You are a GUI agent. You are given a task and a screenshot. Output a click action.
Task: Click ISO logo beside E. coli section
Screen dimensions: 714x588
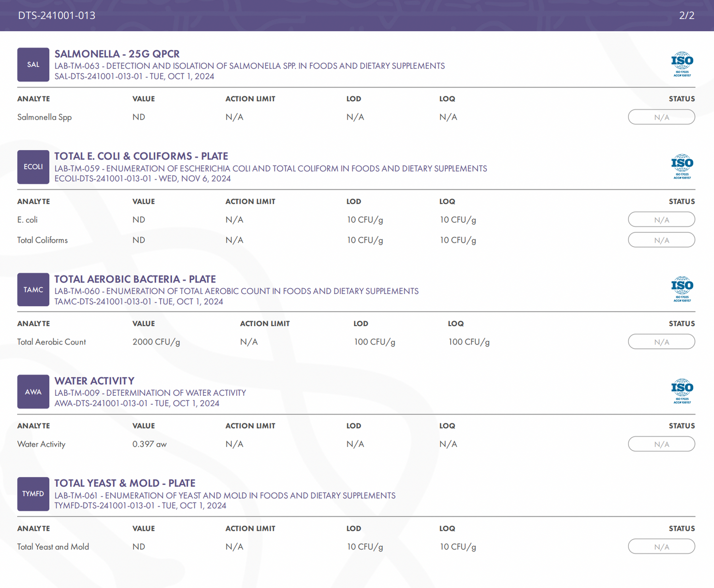[682, 167]
